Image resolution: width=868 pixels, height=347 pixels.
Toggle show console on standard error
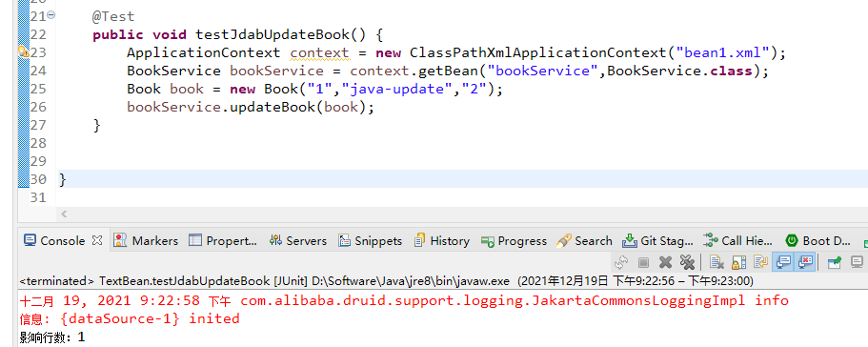pyautogui.click(x=804, y=262)
